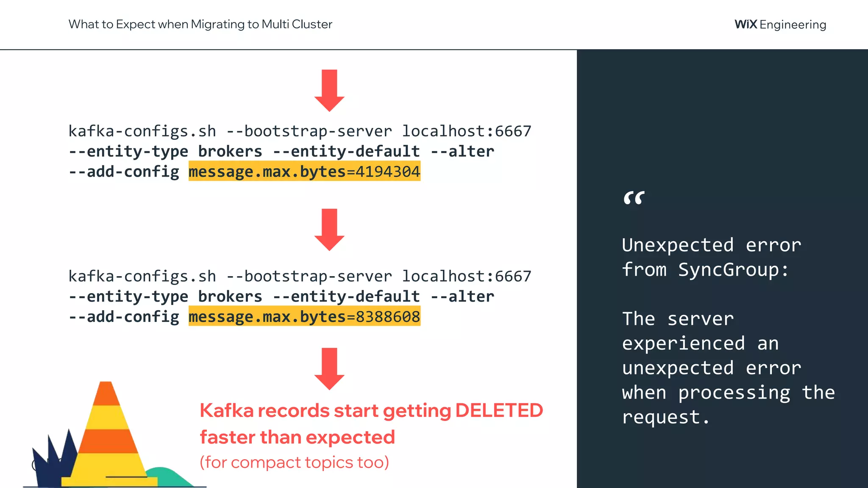Screen dimensions: 868x488
Task: Click '(for compact topics too)' note
Action: [x=294, y=462]
